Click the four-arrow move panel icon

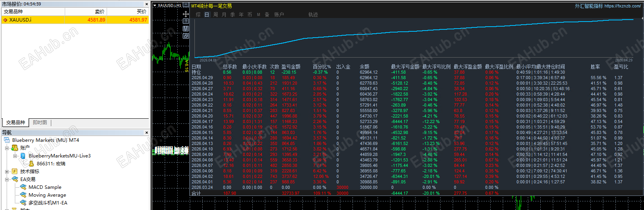[186, 14]
